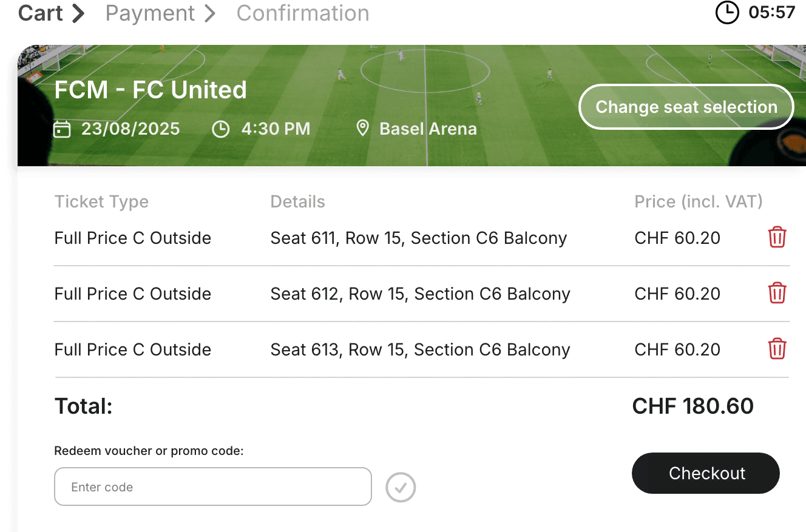Click the total amount CHF 180.60
This screenshot has height=532, width=806.
tap(693, 406)
